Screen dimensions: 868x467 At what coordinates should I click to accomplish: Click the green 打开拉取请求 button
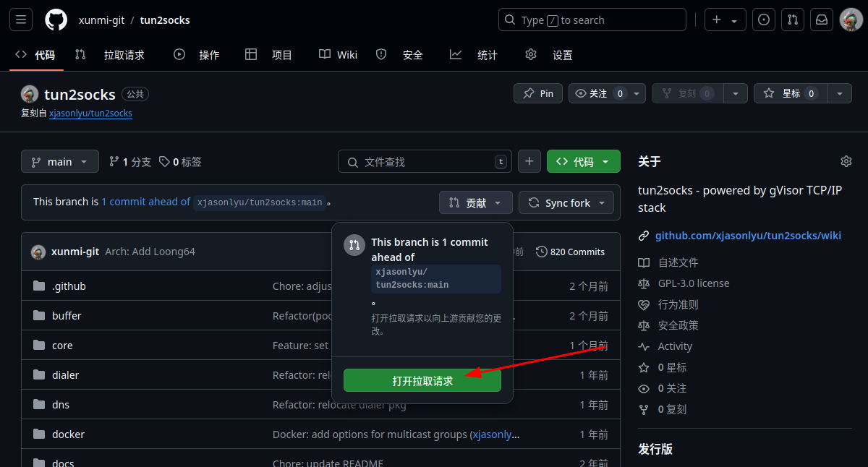pyautogui.click(x=422, y=380)
